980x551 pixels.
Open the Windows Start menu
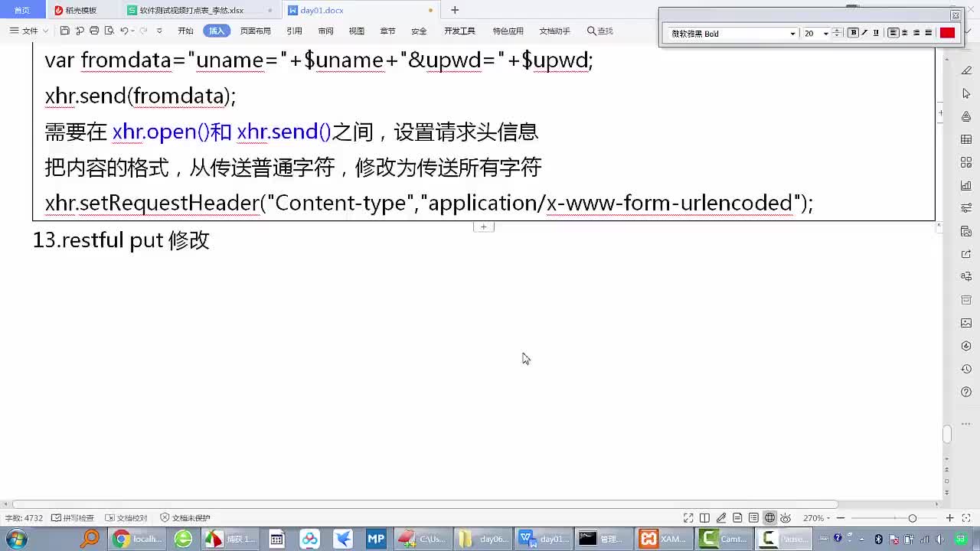pos(16,539)
